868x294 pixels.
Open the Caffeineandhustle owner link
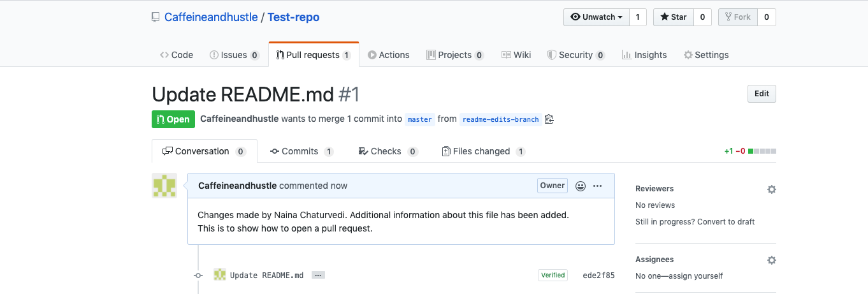click(x=210, y=17)
